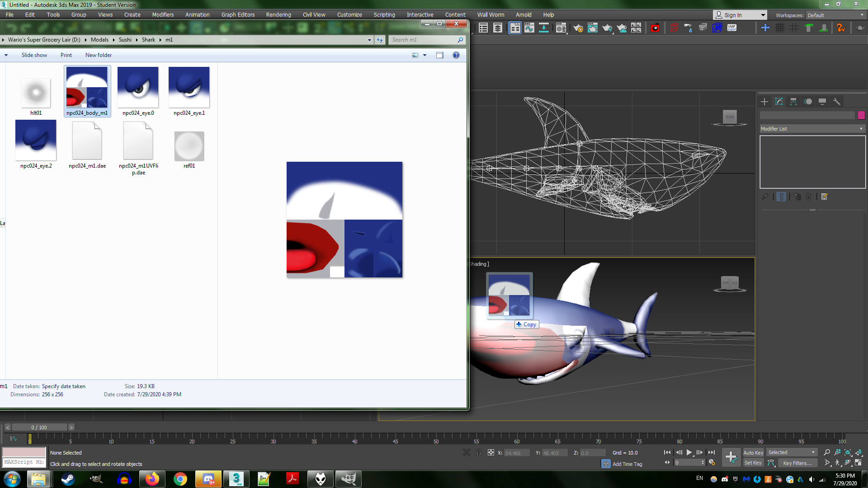Switch to the Utilities wrench tab
The height and width of the screenshot is (488, 868).
click(x=837, y=102)
